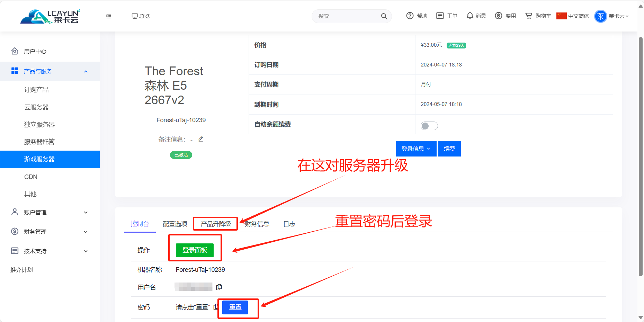This screenshot has width=644, height=322.
Task: Click the 技术支持 list icon
Action: point(15,251)
